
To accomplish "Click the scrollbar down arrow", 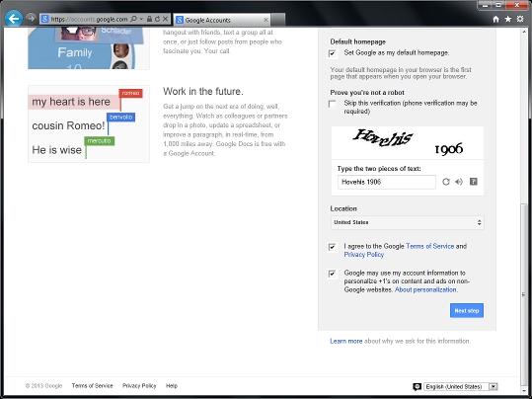I will click(524, 390).
